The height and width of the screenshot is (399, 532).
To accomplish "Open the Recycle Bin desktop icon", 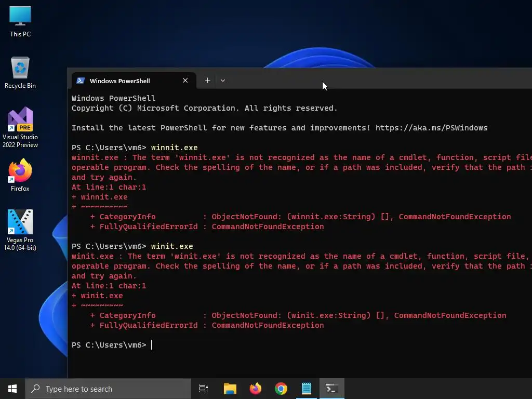I will click(20, 73).
